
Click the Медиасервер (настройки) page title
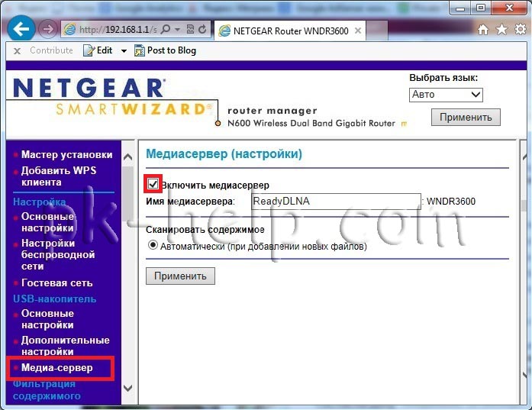tap(224, 154)
